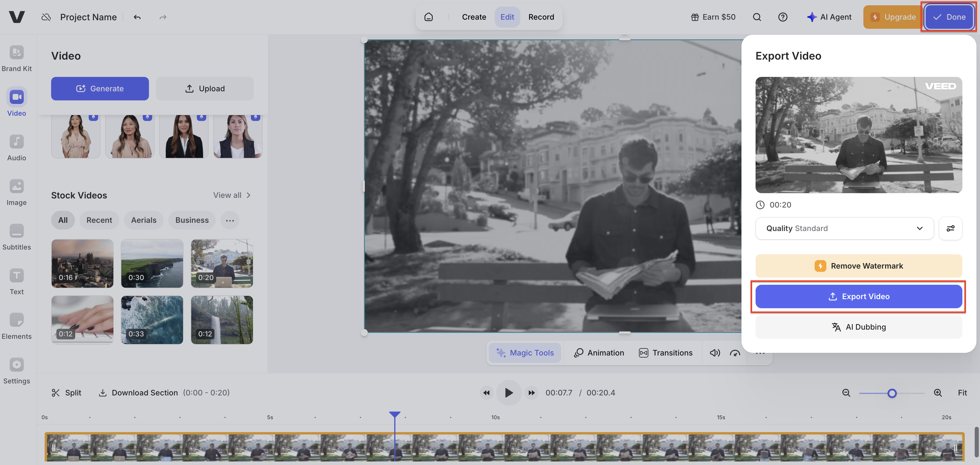Toggle the Magic Tools panel

coord(525,353)
